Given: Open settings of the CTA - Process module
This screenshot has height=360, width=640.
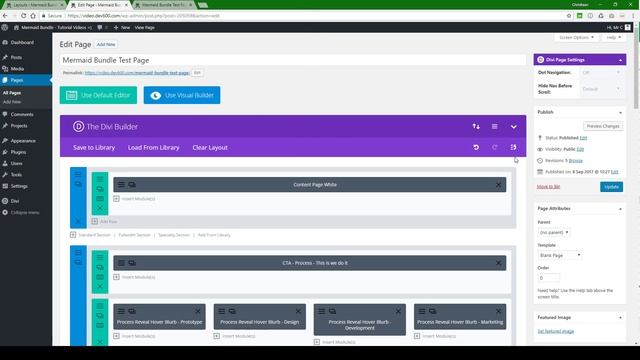Looking at the screenshot, I should pyautogui.click(x=121, y=263).
